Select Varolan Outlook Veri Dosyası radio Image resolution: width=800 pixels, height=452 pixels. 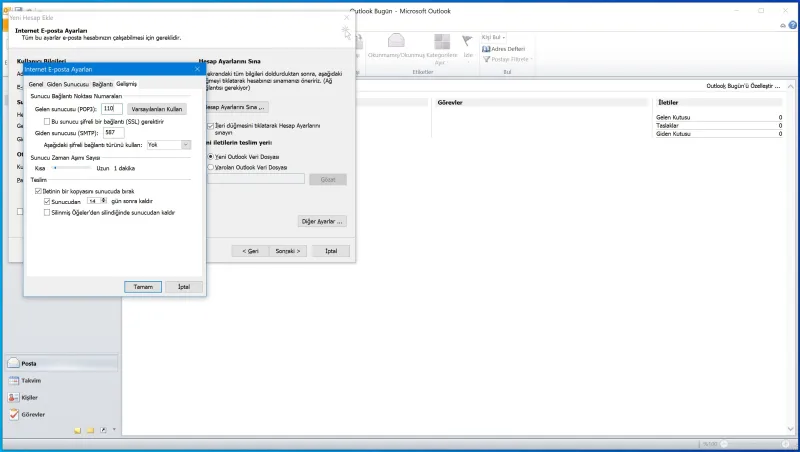click(210, 167)
